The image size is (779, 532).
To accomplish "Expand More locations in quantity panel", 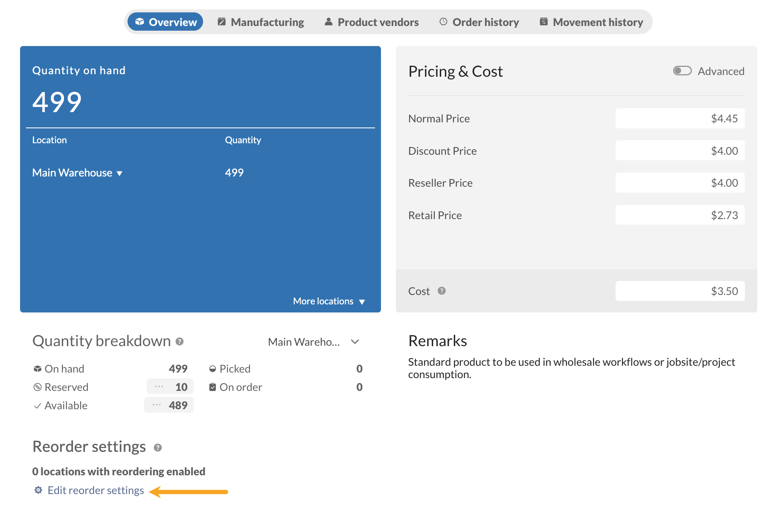I will (x=328, y=301).
